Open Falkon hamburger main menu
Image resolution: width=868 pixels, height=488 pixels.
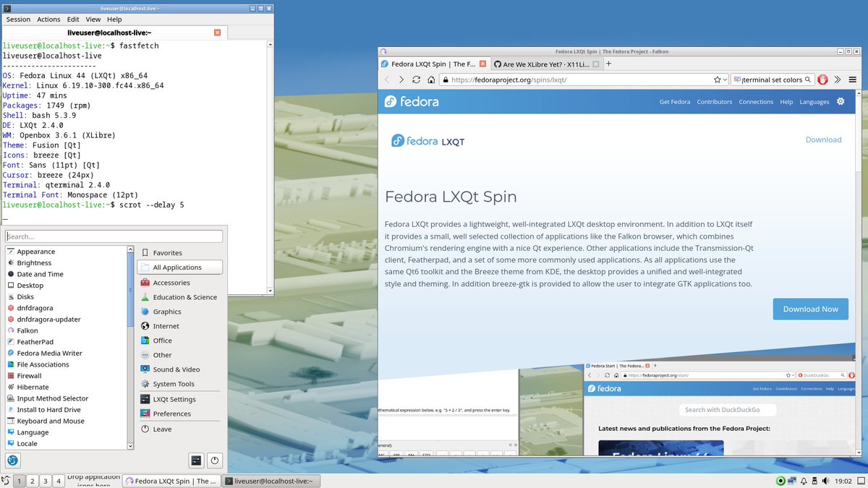[x=852, y=80]
